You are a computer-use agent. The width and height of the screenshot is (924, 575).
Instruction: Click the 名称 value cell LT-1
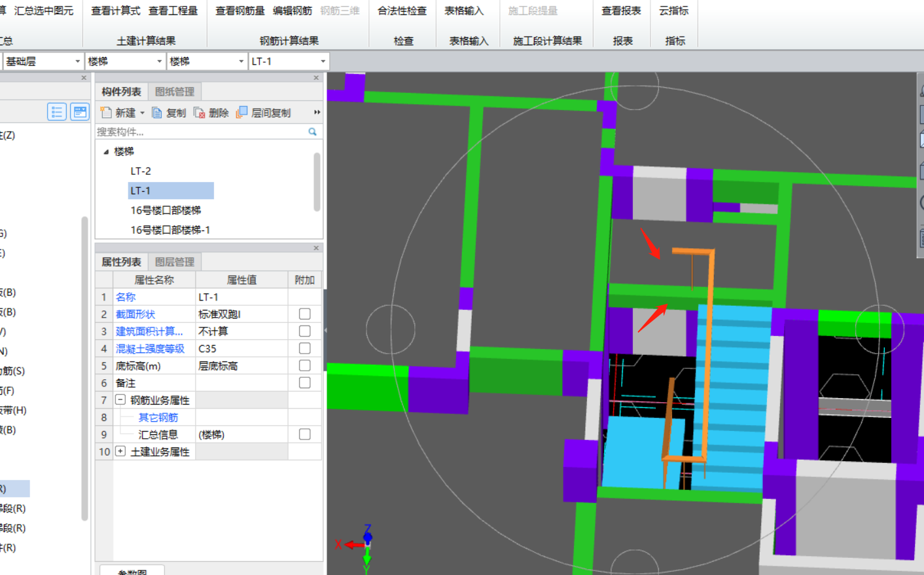tap(241, 297)
